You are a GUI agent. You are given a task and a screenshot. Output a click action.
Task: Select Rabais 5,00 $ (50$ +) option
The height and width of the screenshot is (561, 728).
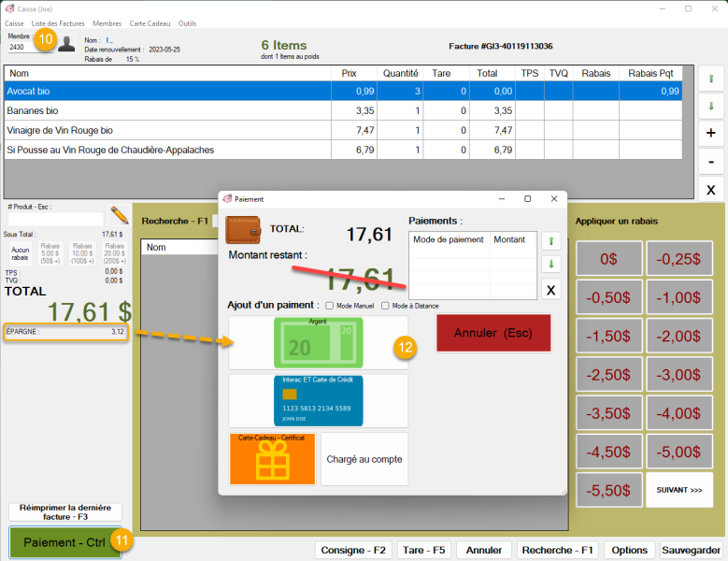tap(50, 253)
